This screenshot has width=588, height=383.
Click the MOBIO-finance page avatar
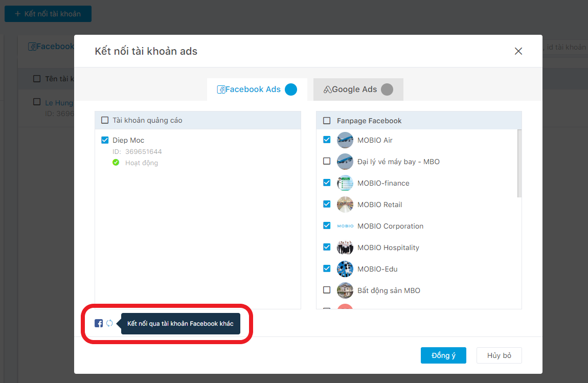tap(345, 183)
